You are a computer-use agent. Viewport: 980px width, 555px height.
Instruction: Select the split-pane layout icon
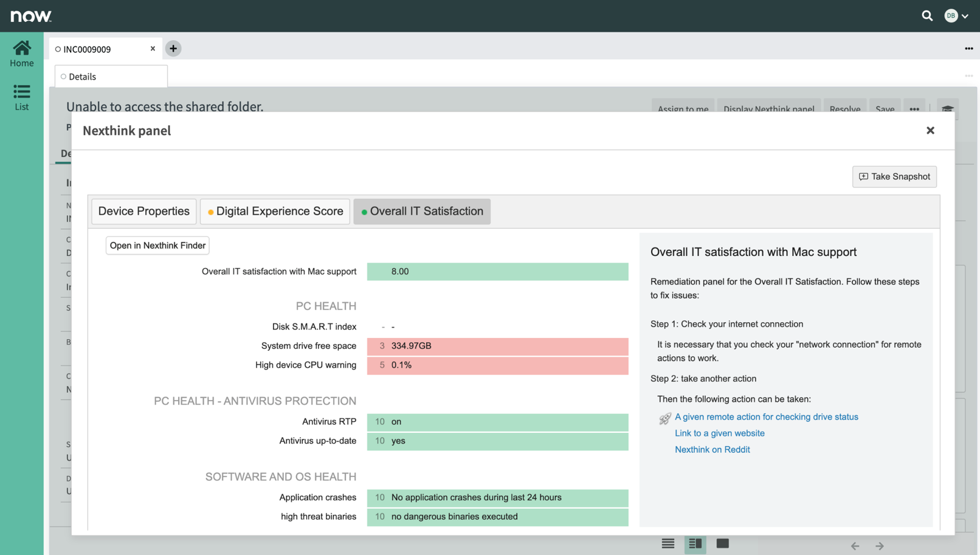tap(695, 544)
